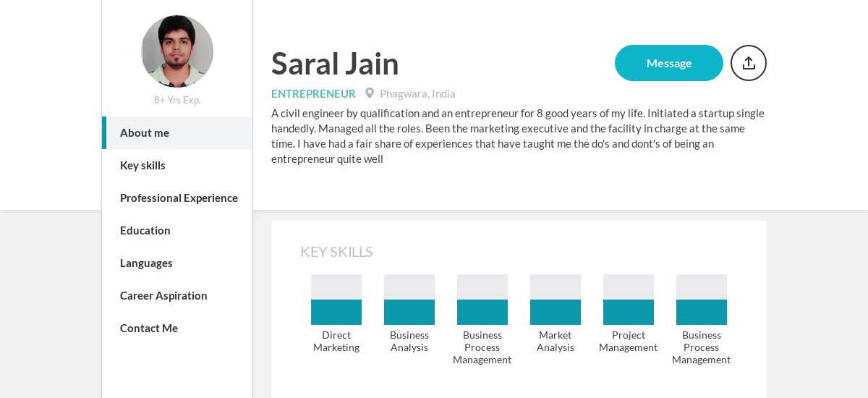Click the Phagwara, India location text
Image resolution: width=868 pixels, height=398 pixels.
click(417, 93)
